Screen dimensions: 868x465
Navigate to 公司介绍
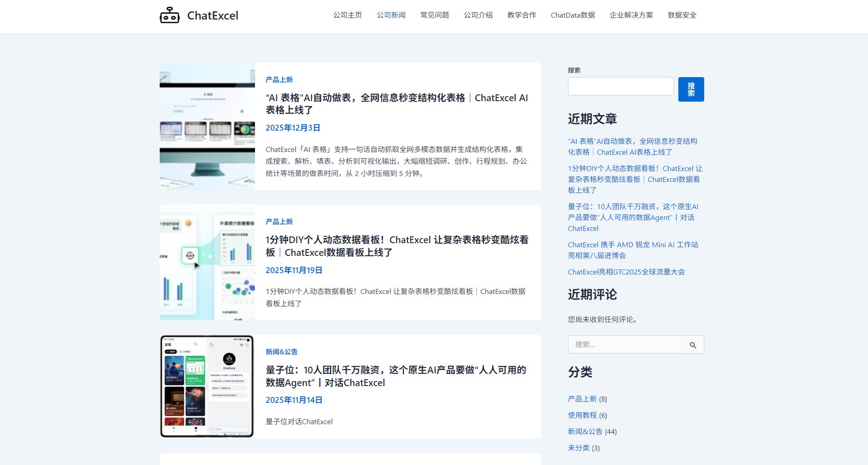477,15
